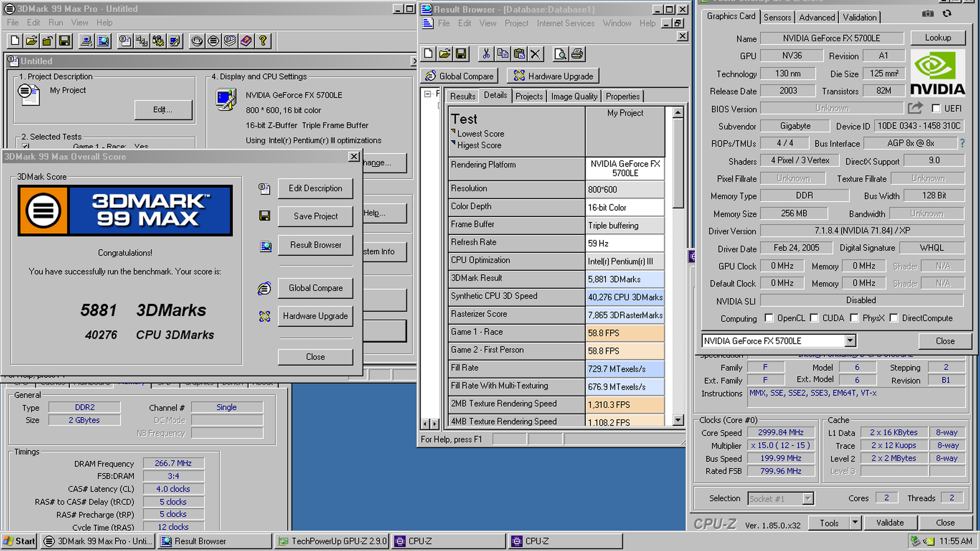Image resolution: width=980 pixels, height=551 pixels.
Task: Click Global Compare button in Result Browser toolbar
Action: click(x=460, y=76)
